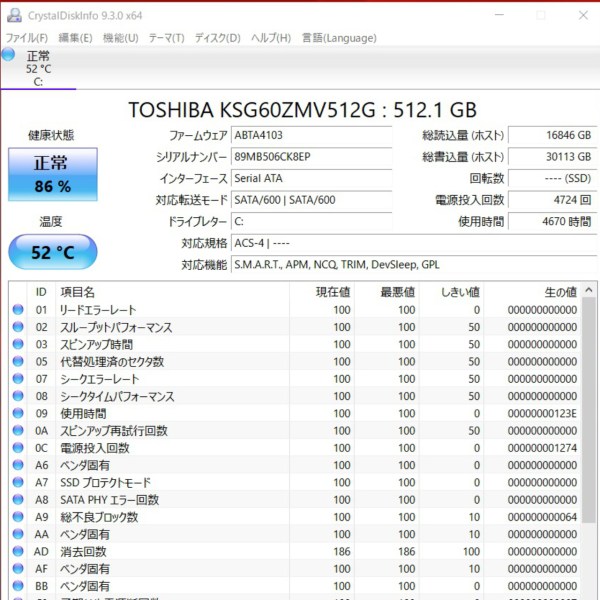The image size is (600, 600).
Task: Click the ID column header
Action: [41, 292]
